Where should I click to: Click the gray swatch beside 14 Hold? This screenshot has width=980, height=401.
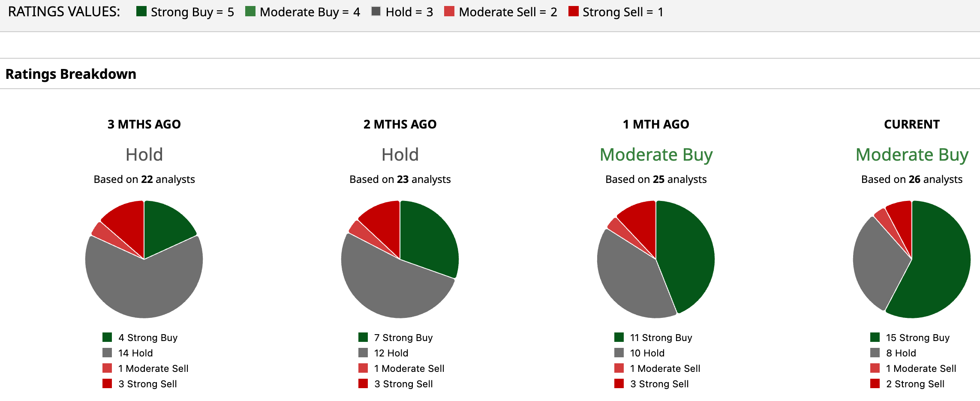[107, 353]
